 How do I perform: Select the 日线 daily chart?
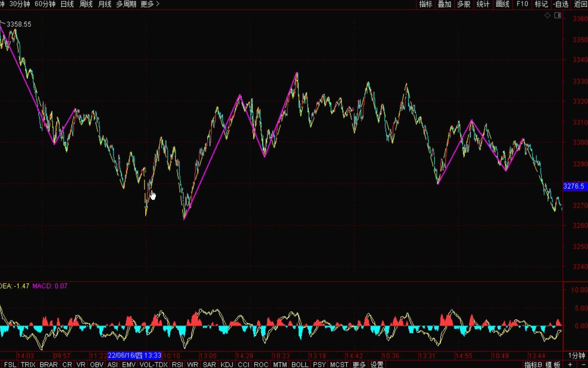67,4
